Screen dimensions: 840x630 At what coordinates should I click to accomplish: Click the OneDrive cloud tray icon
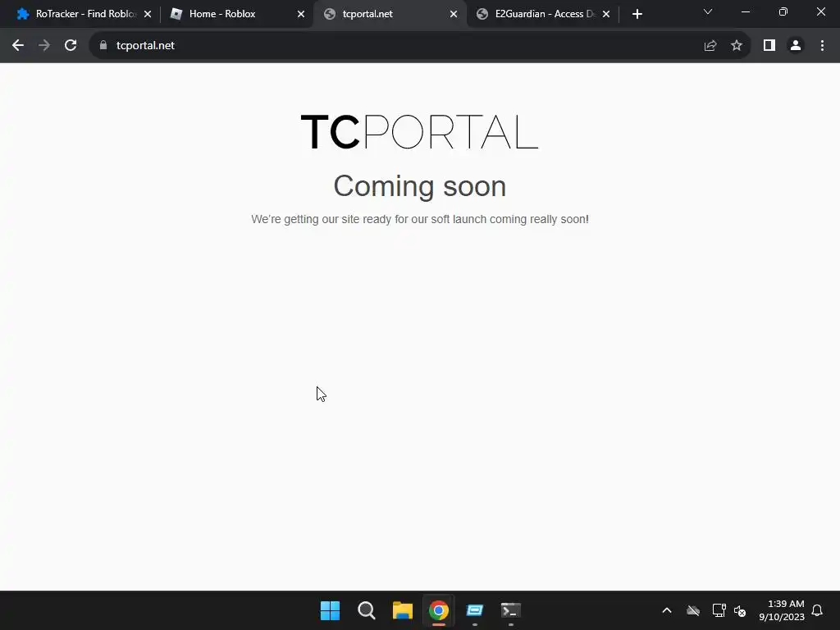693,610
